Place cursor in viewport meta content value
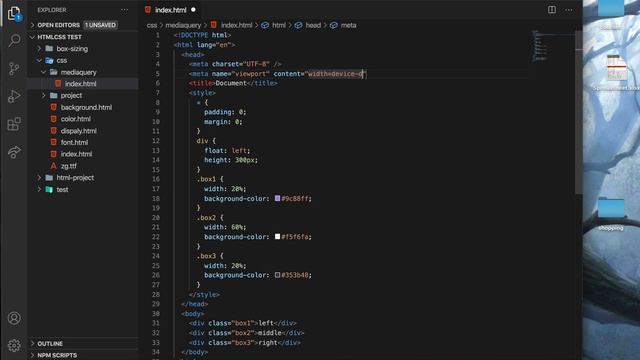 pos(336,74)
